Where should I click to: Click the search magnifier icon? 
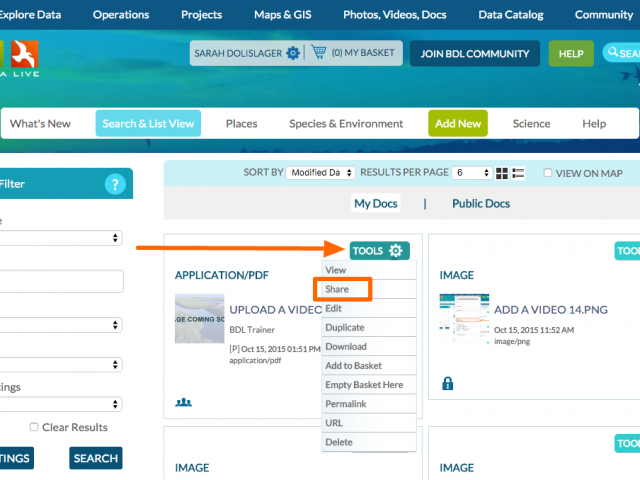[x=613, y=52]
